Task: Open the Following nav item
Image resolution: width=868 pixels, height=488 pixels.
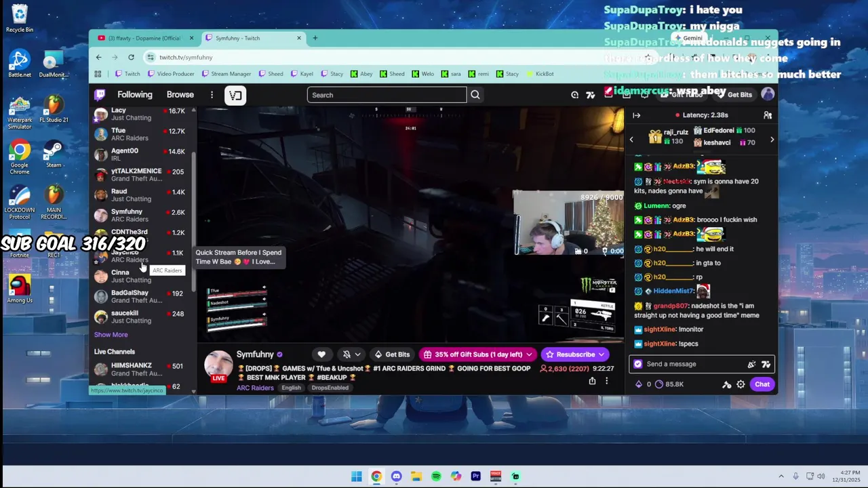Action: tap(135, 95)
